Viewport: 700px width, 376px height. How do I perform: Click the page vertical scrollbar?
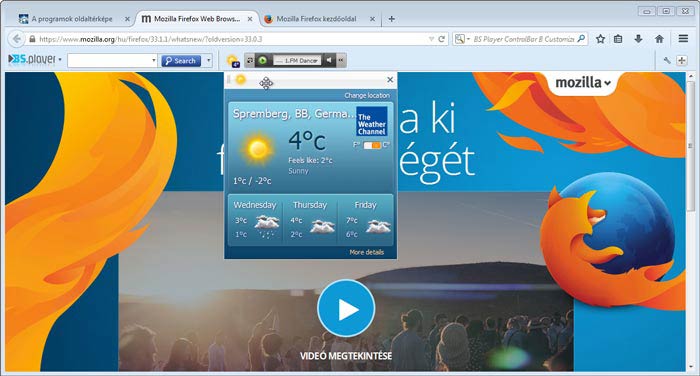click(x=690, y=146)
